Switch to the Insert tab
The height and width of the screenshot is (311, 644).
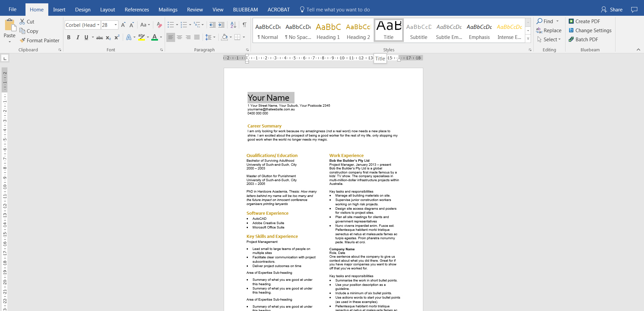click(59, 10)
